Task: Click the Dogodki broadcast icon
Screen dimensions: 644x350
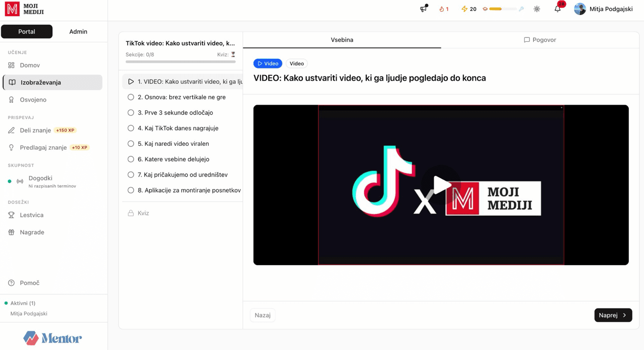Action: (x=20, y=182)
